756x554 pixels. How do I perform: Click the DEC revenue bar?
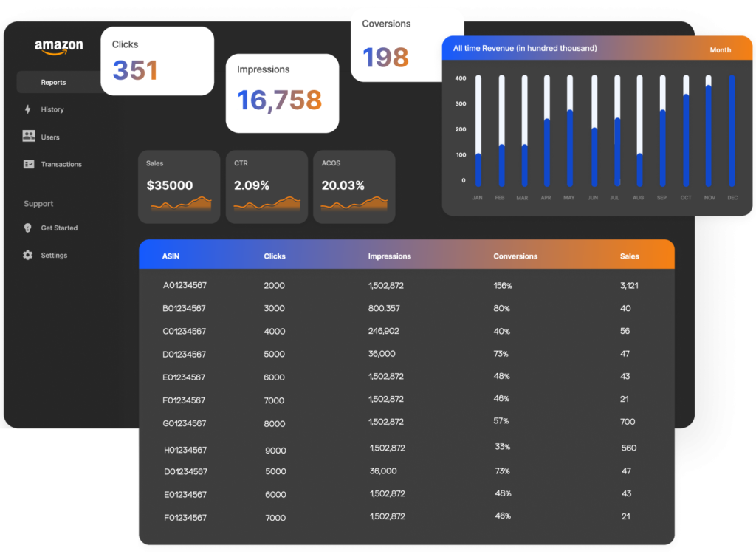coord(732,131)
